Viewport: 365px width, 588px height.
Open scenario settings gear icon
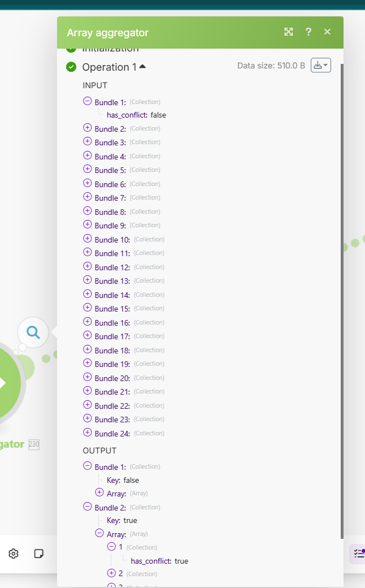pos(14,554)
